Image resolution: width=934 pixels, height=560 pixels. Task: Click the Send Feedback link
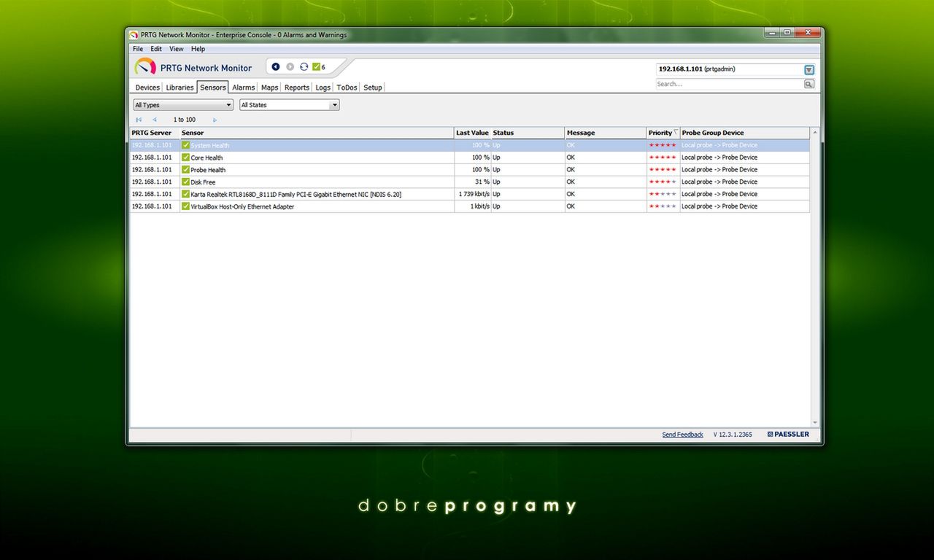click(x=683, y=435)
